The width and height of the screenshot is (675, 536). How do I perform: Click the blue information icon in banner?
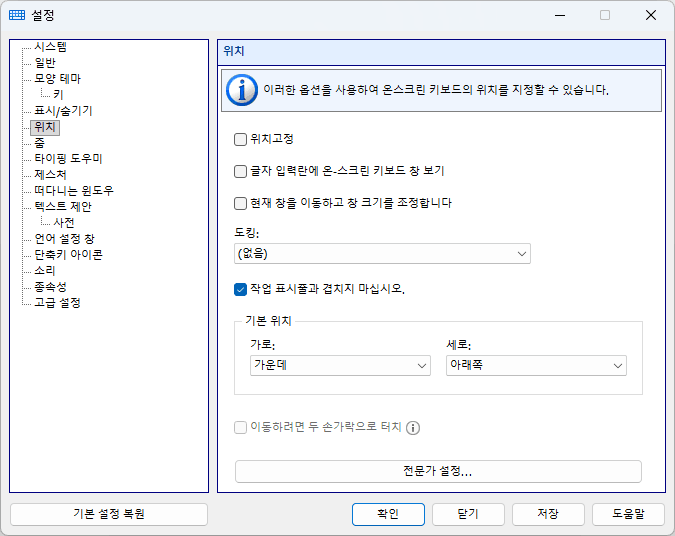pos(242,90)
